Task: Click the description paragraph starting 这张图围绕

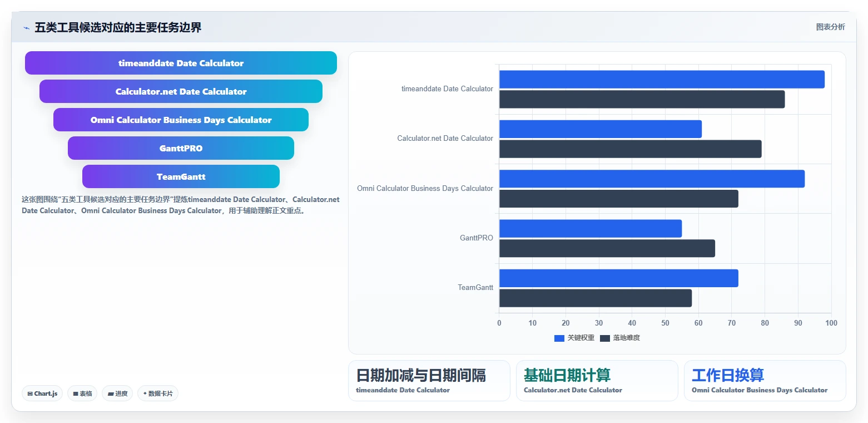Action: coord(181,205)
